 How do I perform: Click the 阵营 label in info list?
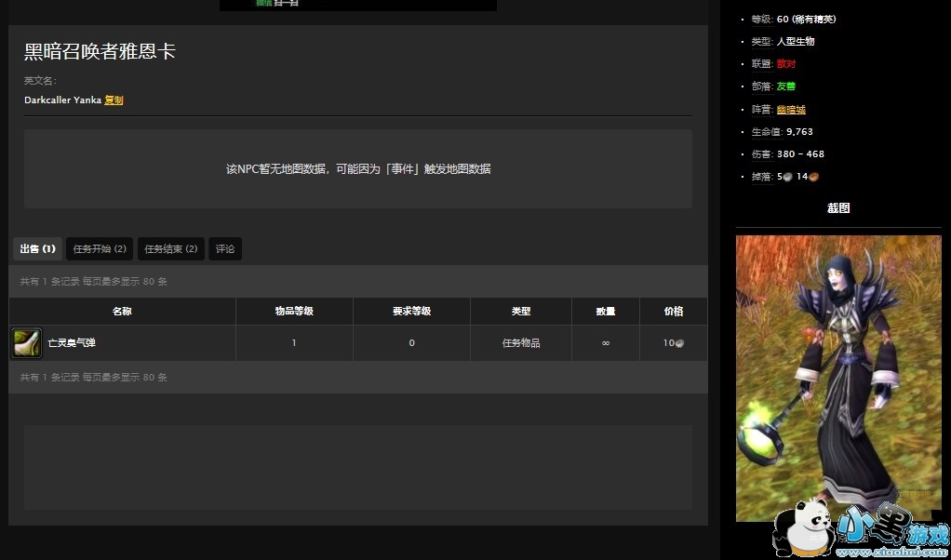pos(762,110)
